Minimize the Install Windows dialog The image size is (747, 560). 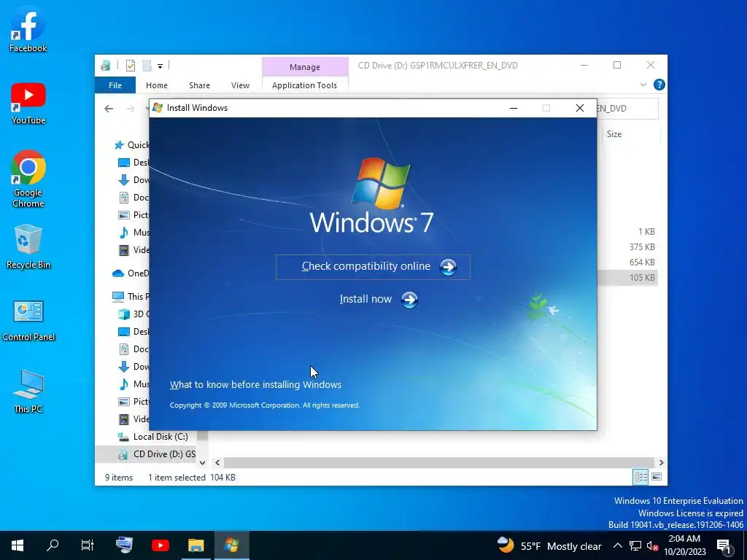513,108
